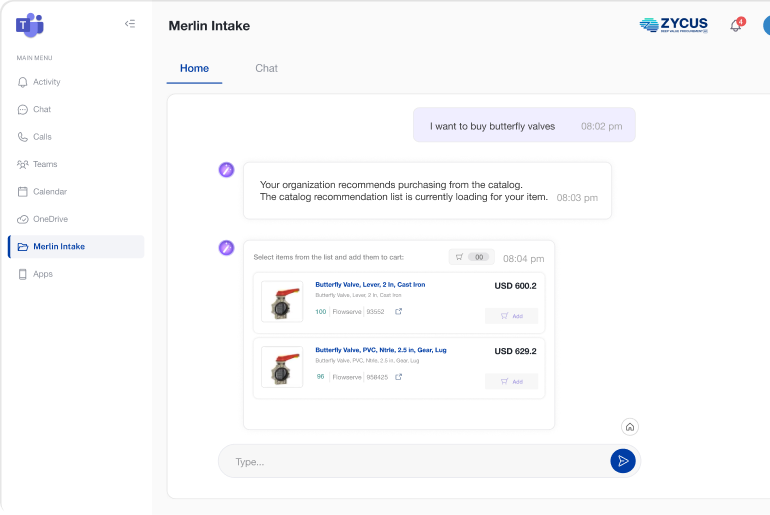Click the Calls phone icon
The image size is (770, 515).
click(x=23, y=137)
